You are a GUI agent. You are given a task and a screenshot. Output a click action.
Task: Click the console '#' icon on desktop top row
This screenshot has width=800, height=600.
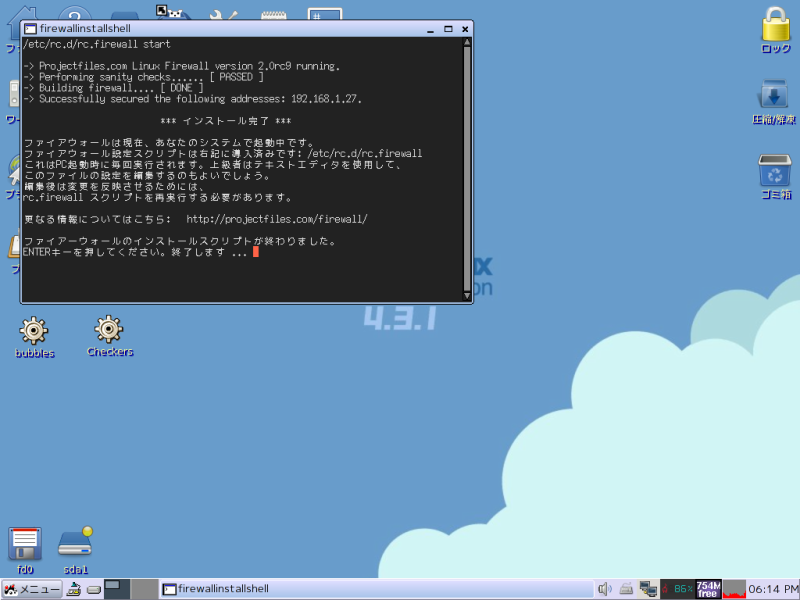coord(324,14)
